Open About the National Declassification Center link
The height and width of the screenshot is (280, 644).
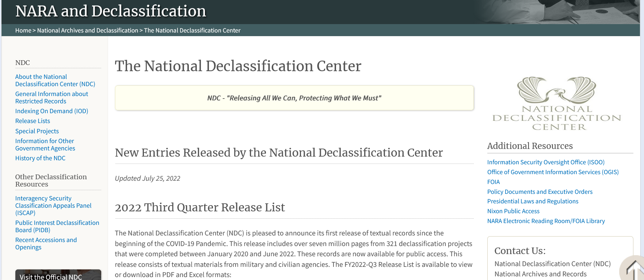[x=55, y=80]
